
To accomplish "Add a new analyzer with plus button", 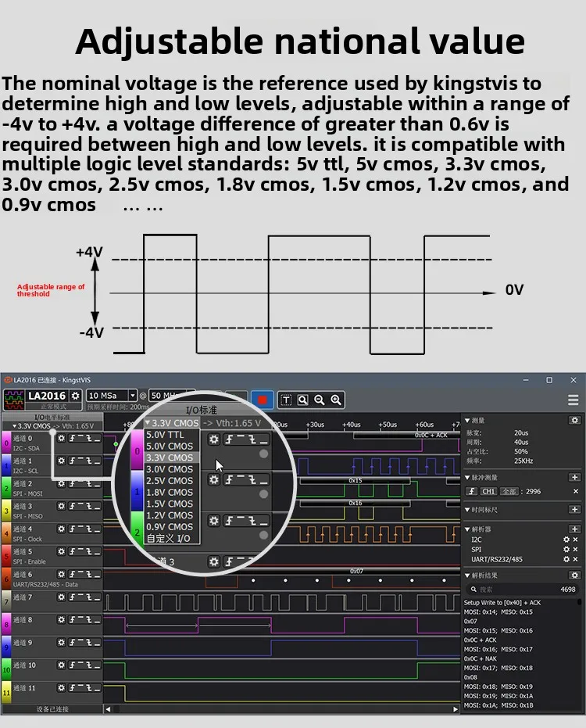I will [x=575, y=529].
